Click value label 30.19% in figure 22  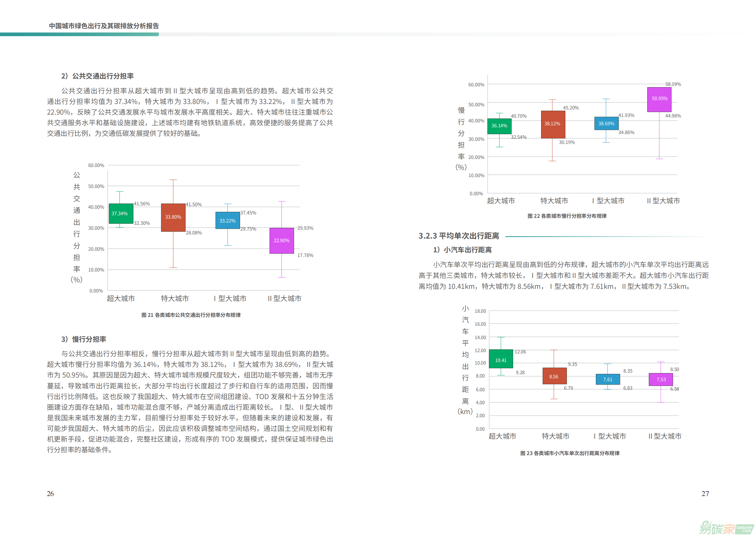[567, 142]
